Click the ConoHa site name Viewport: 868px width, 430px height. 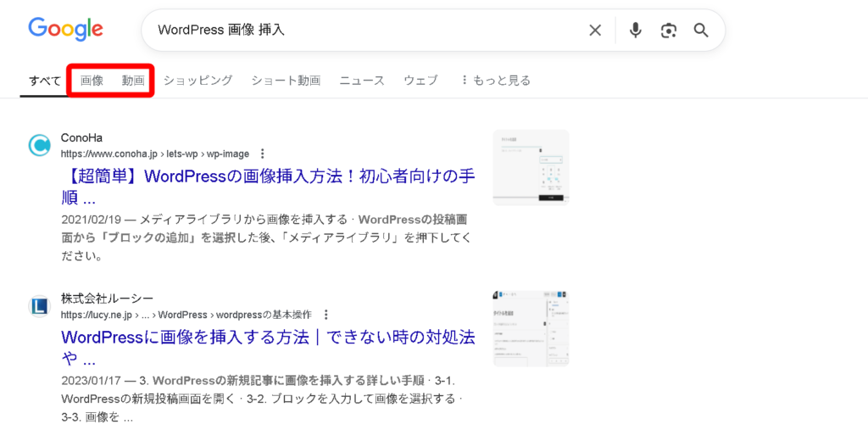click(x=81, y=138)
